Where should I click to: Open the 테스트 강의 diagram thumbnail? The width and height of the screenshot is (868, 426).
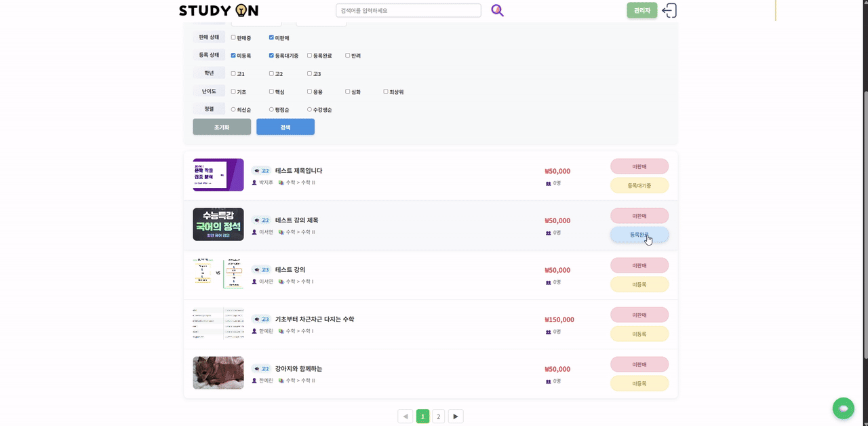218,274
